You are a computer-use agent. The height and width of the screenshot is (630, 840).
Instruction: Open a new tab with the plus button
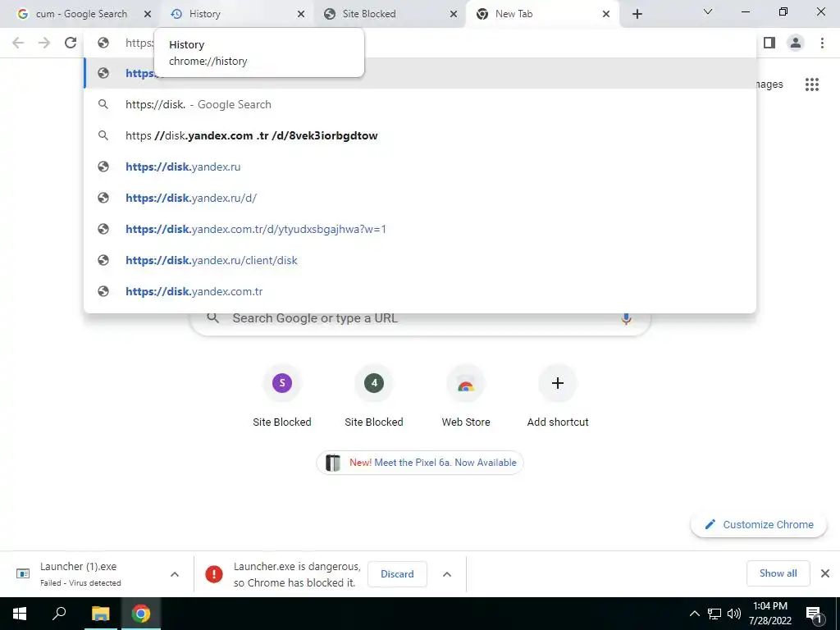click(x=637, y=14)
